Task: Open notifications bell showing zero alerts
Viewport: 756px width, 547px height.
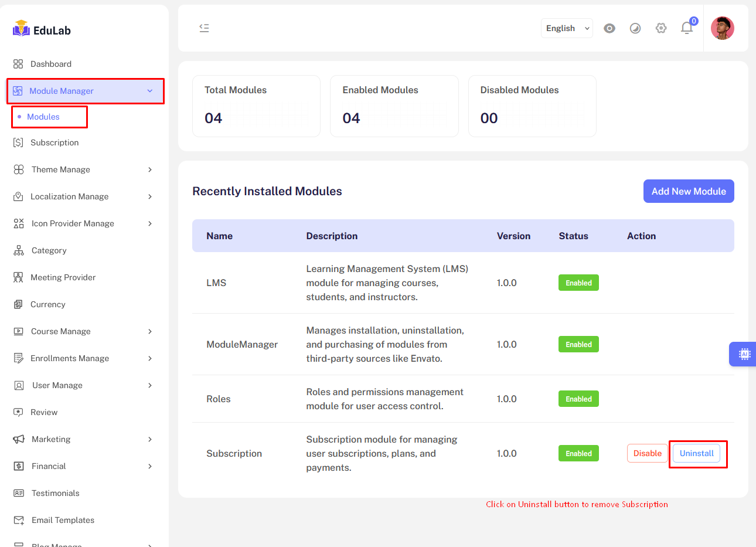Action: click(687, 28)
